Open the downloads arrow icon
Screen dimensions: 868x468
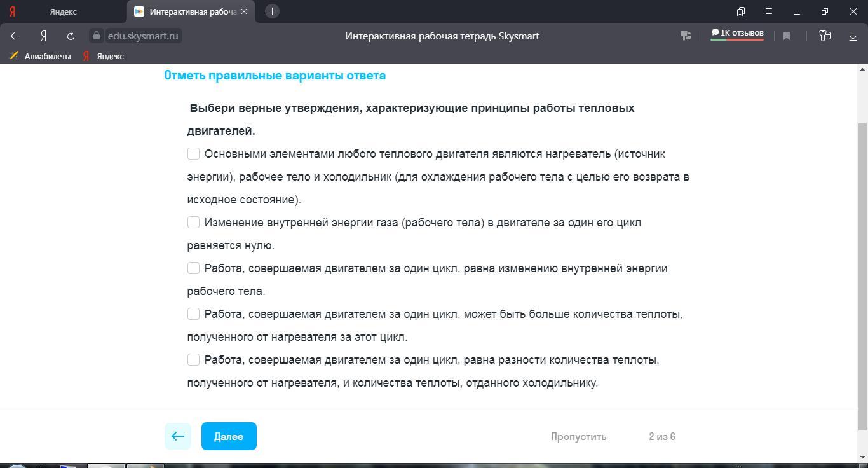[853, 36]
